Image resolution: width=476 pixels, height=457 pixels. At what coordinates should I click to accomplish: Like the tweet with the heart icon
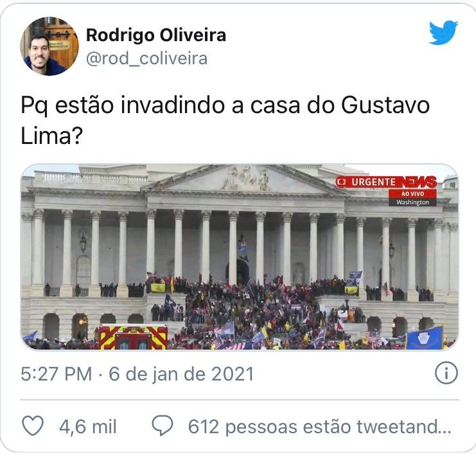[x=33, y=426]
